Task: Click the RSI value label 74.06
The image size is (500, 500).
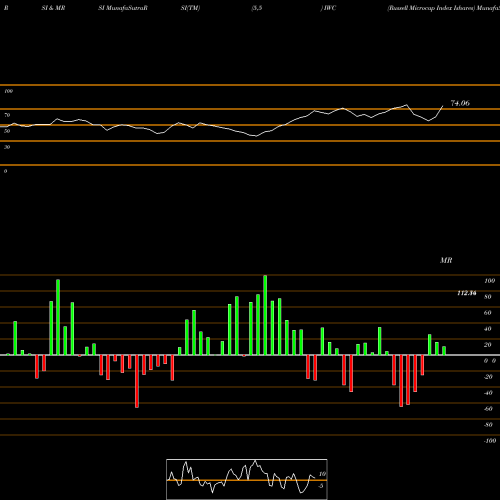Action: pos(460,103)
